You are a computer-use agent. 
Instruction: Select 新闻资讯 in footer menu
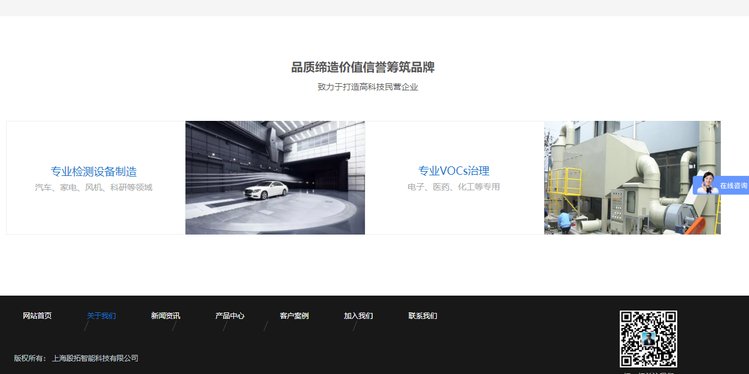pos(166,316)
